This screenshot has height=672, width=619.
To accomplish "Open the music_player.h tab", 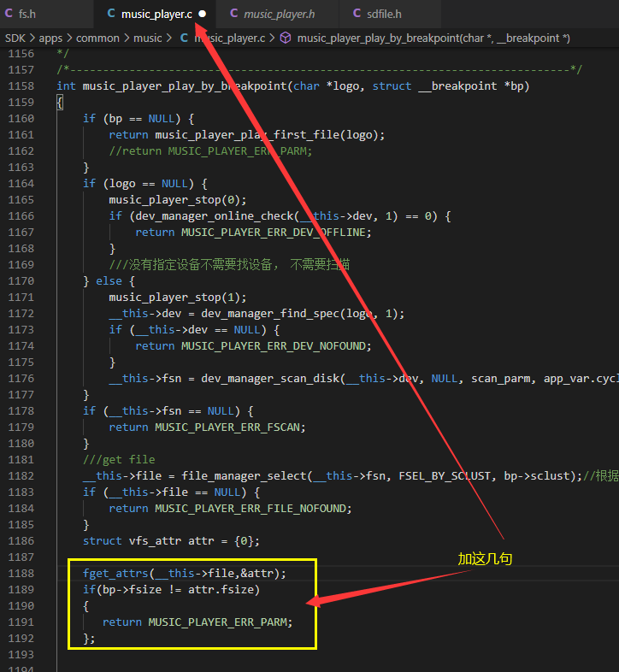I will coord(279,15).
